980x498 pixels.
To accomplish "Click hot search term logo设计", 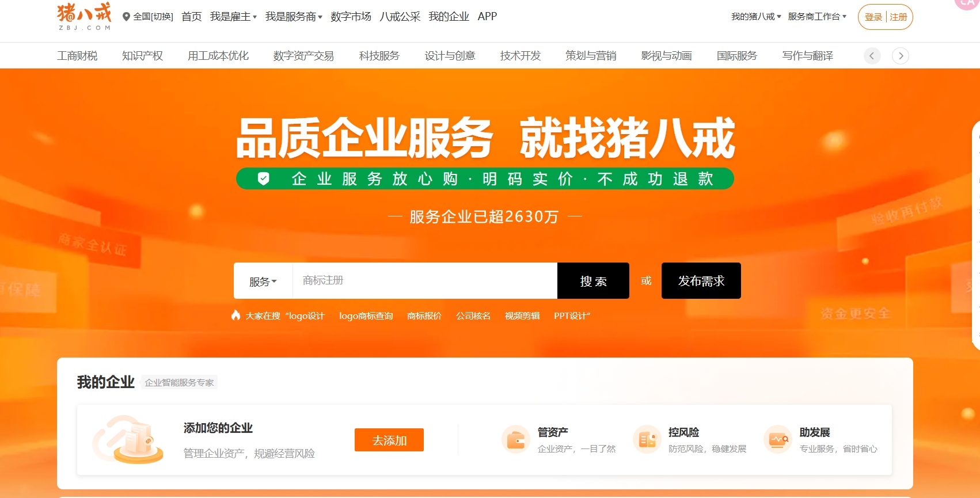I will 306,316.
